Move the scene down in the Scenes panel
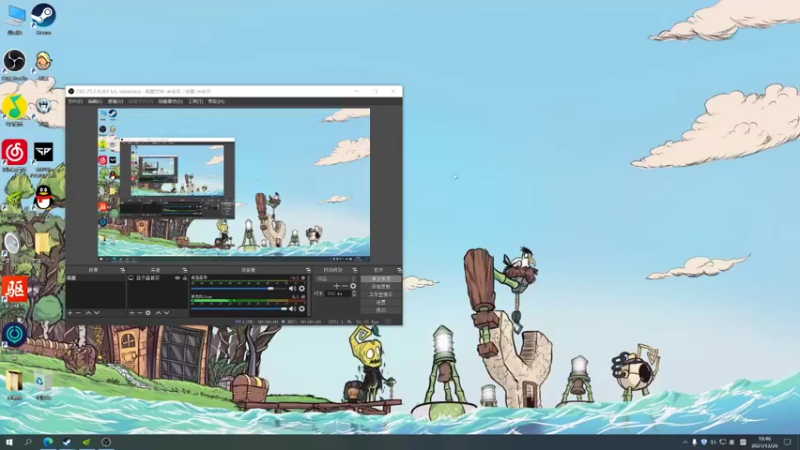Screen dimensions: 800x450 pyautogui.click(x=96, y=313)
